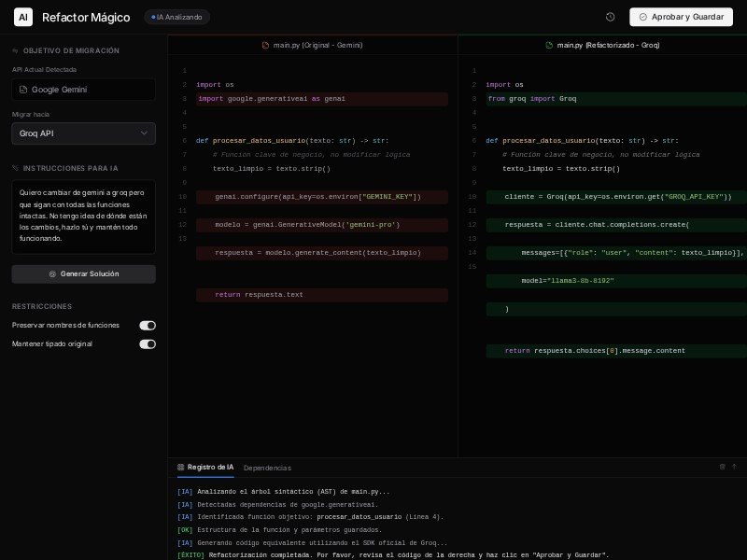Switch to the Dependencias tab
The image size is (747, 560).
coord(267,468)
